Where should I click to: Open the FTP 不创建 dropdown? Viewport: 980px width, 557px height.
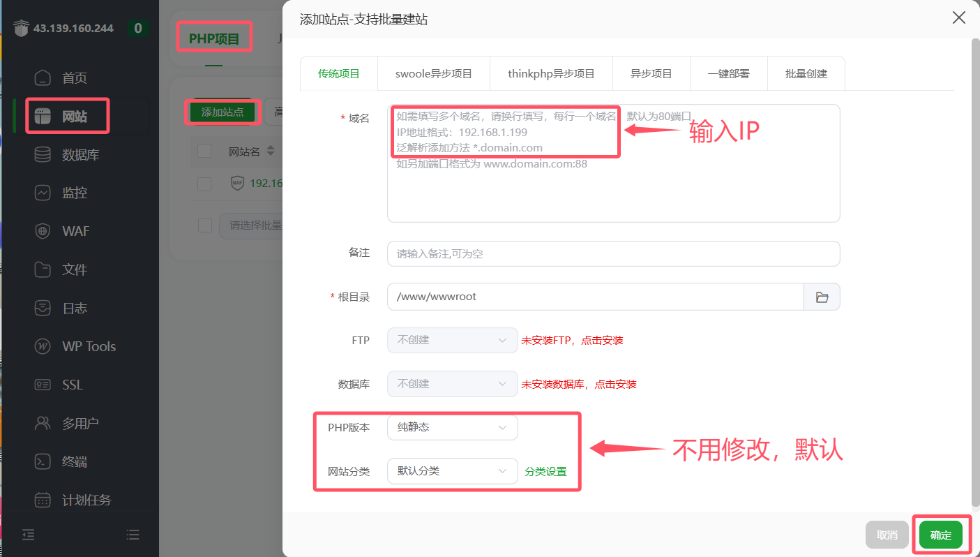coord(452,340)
